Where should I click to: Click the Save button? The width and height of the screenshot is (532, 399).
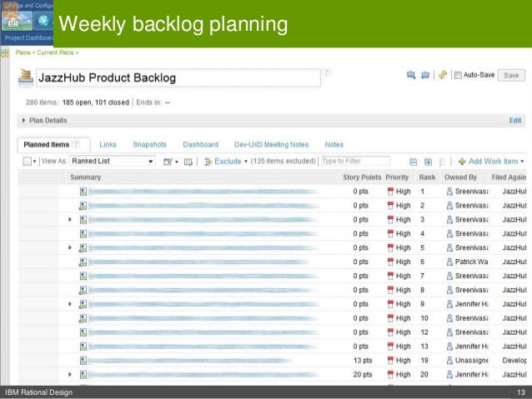[x=511, y=75]
